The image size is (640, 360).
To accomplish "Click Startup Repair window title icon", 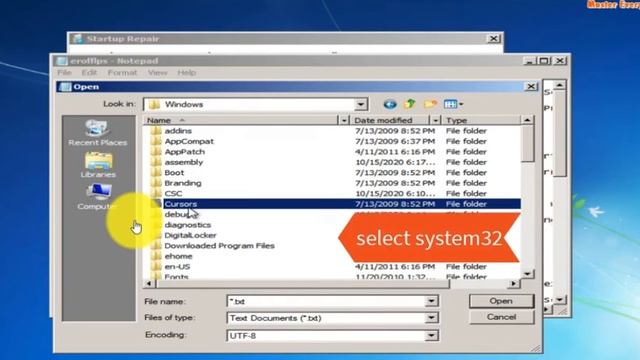I will [x=78, y=39].
